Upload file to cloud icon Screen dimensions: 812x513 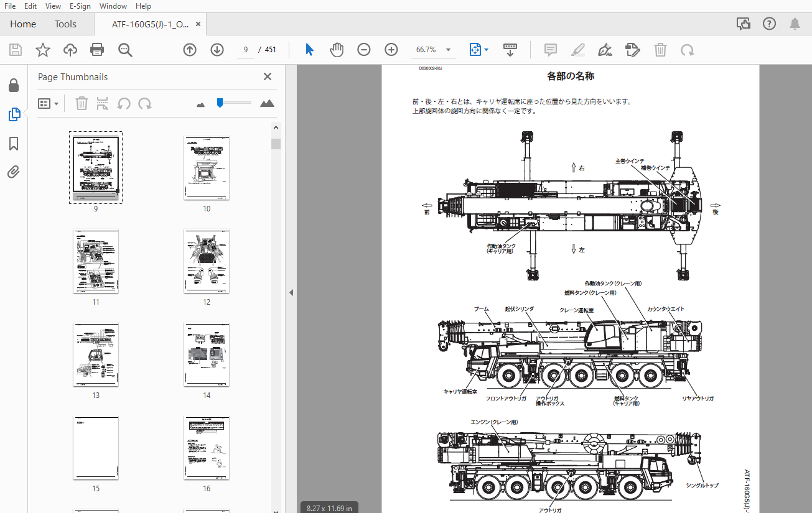click(x=70, y=50)
